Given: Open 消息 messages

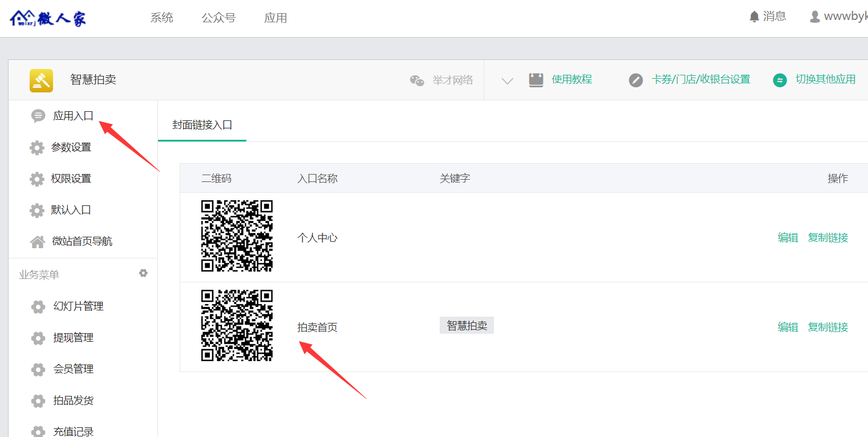Looking at the screenshot, I should pos(774,16).
